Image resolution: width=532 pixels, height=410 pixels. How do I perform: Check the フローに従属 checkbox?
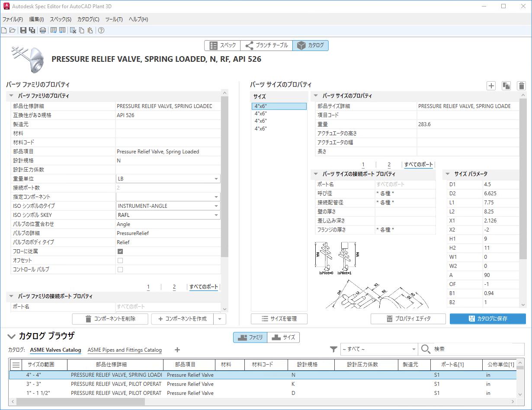120,251
